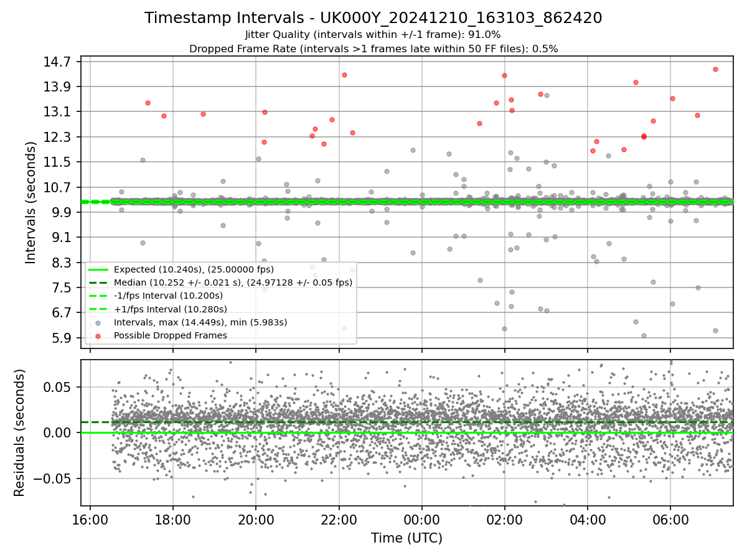The width and height of the screenshot is (747, 560).
Task: Select the 'Dropped Frame Rate' 0.5% subtitle line
Action: pos(373,49)
